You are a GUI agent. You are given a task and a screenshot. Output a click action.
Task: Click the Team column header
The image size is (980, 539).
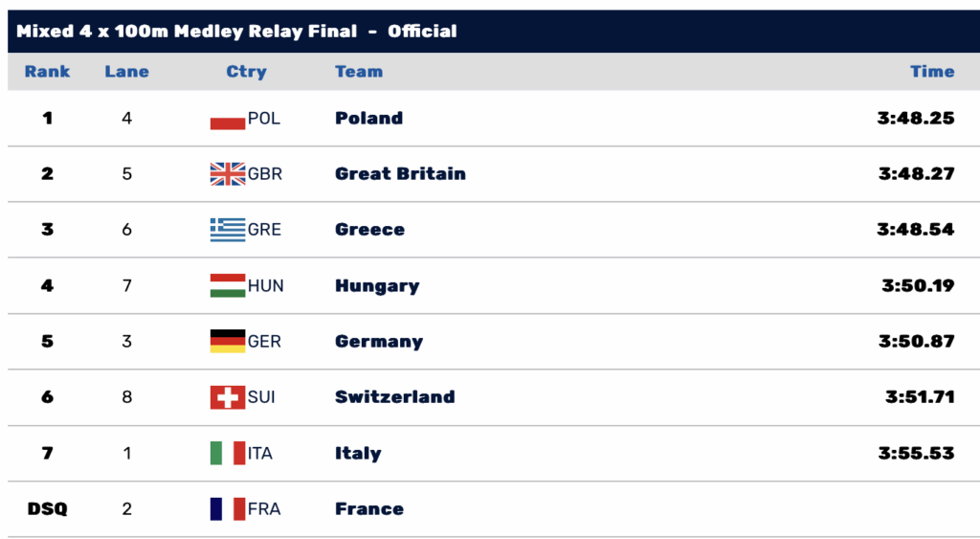pos(359,72)
